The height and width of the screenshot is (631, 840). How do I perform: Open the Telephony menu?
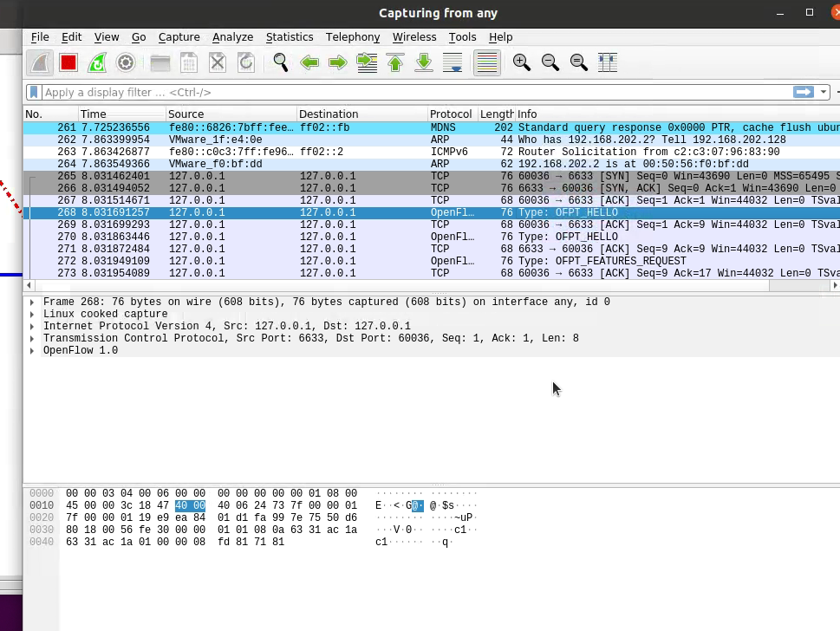coord(353,37)
